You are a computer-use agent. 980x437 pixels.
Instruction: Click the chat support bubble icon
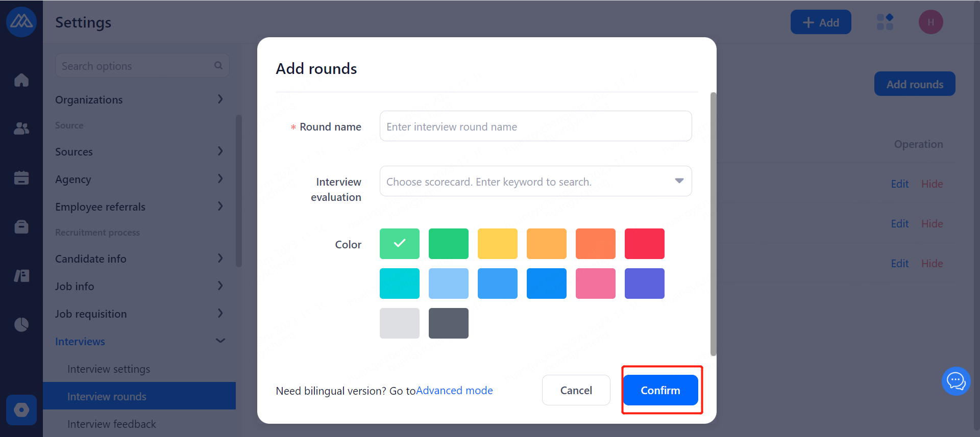[x=955, y=381]
